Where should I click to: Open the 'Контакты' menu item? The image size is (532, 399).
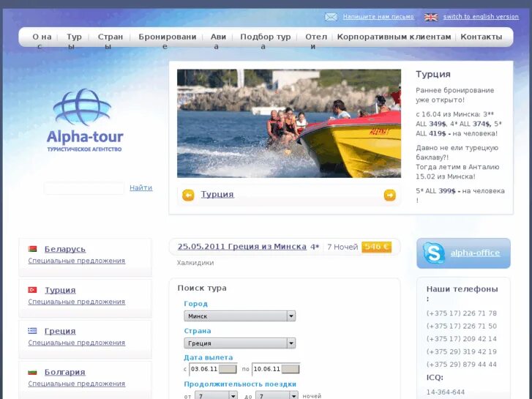click(481, 37)
